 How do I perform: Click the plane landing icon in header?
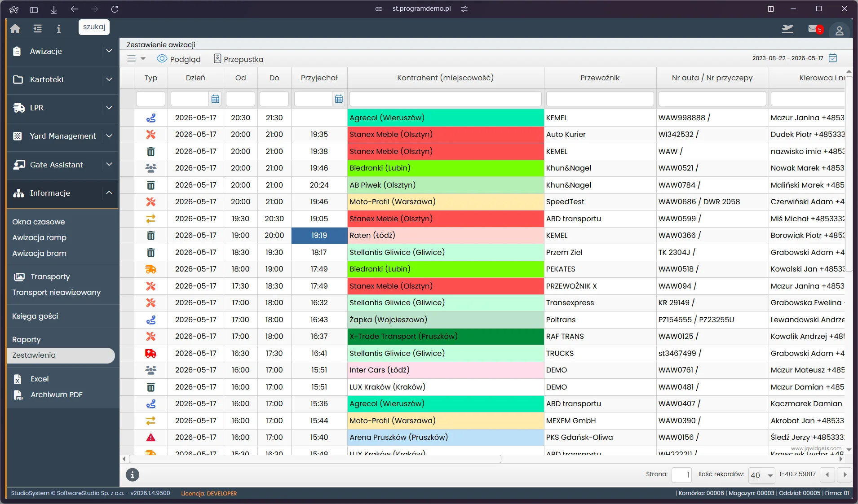pyautogui.click(x=787, y=29)
